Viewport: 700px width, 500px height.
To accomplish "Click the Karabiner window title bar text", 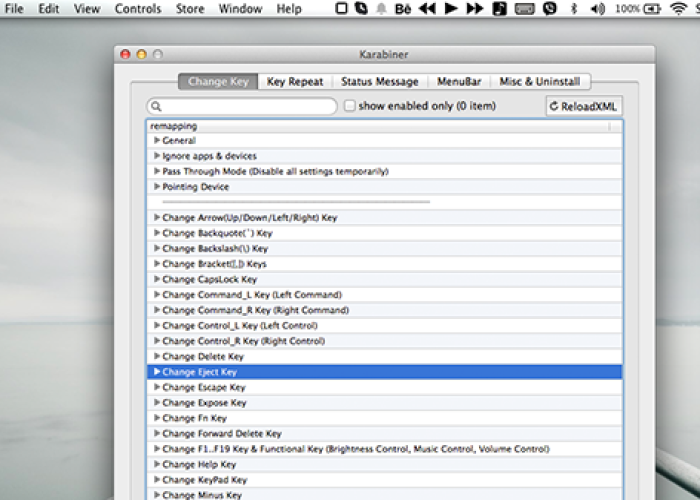I will pos(384,54).
